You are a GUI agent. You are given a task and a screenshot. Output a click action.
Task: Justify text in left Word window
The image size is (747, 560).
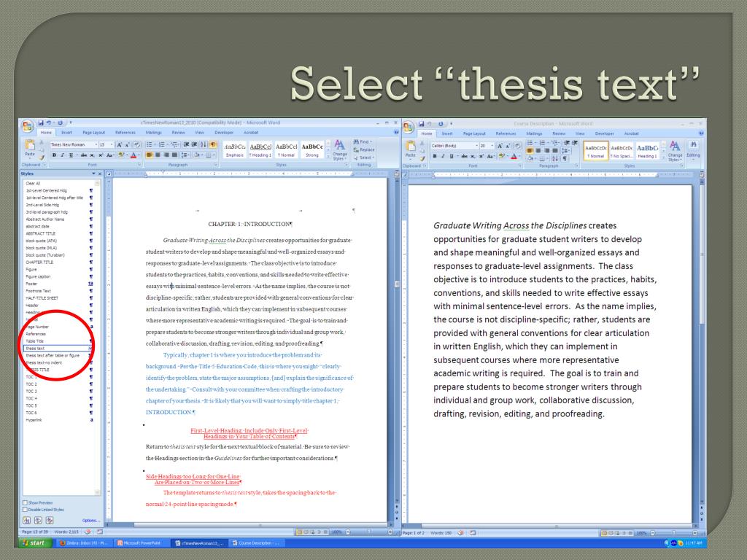click(175, 155)
